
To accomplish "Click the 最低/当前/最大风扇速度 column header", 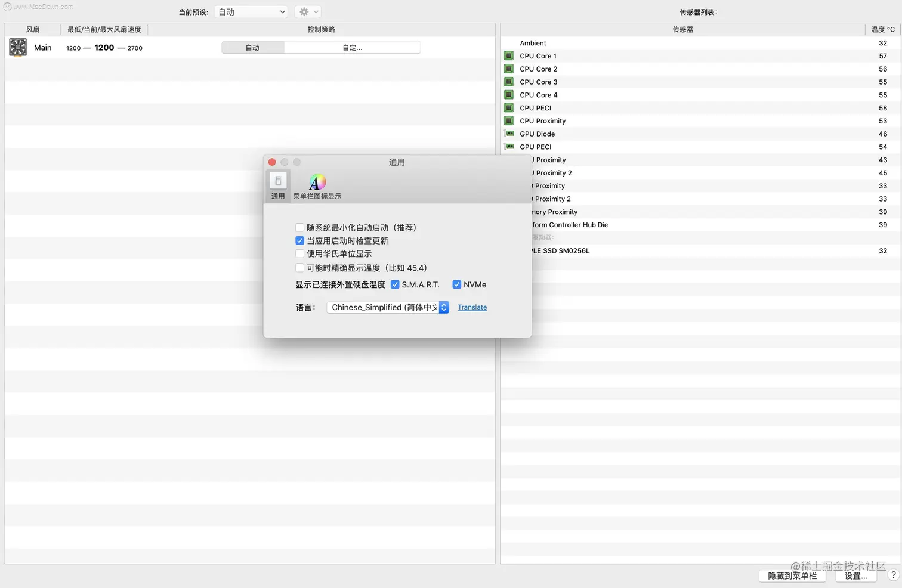I will [104, 29].
